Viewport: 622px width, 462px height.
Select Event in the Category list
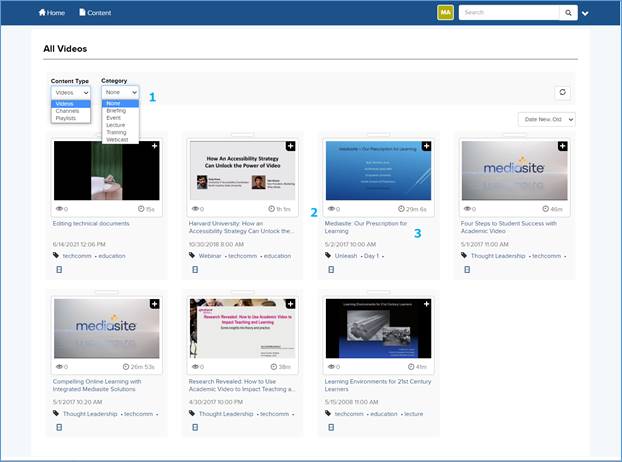pos(120,118)
